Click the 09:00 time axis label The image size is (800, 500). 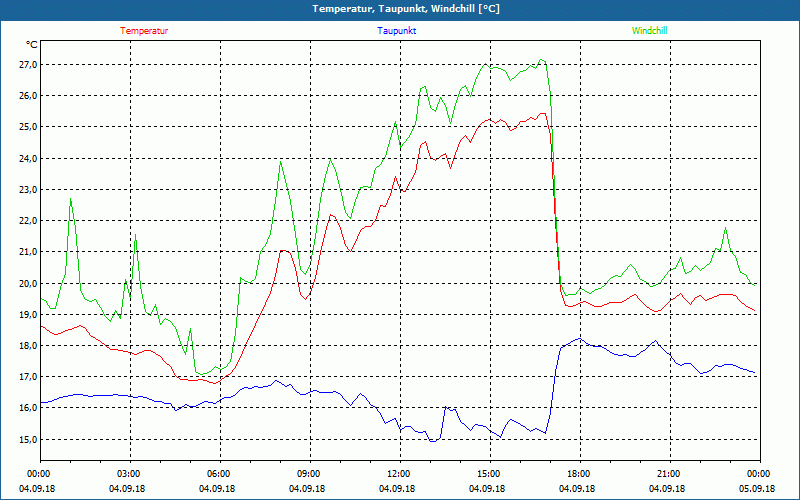point(310,474)
